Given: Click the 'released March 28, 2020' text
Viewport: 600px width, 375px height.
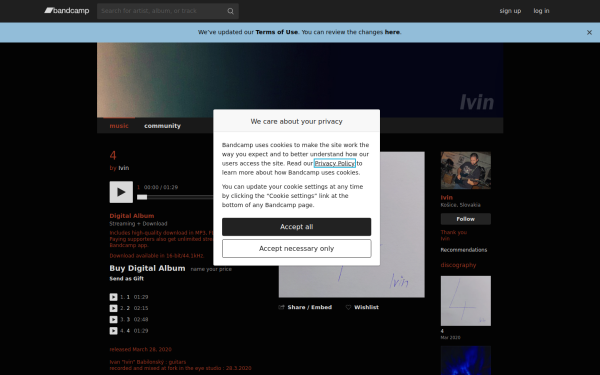Looking at the screenshot, I should pyautogui.click(x=140, y=349).
